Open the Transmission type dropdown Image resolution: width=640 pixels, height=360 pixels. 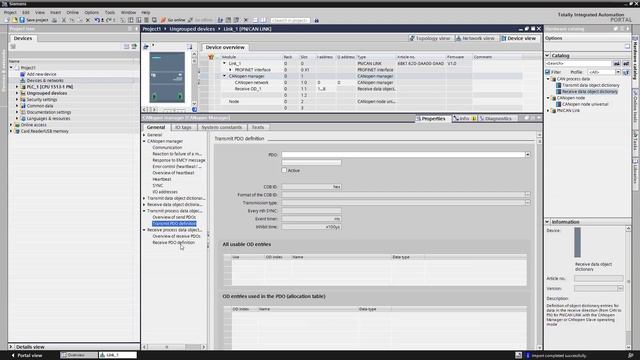tap(527, 202)
